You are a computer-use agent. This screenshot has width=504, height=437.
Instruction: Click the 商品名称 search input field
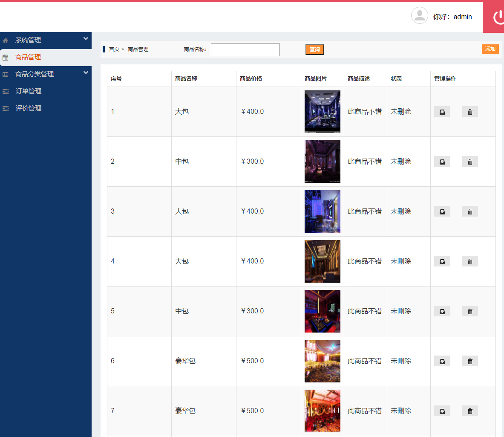[x=245, y=49]
